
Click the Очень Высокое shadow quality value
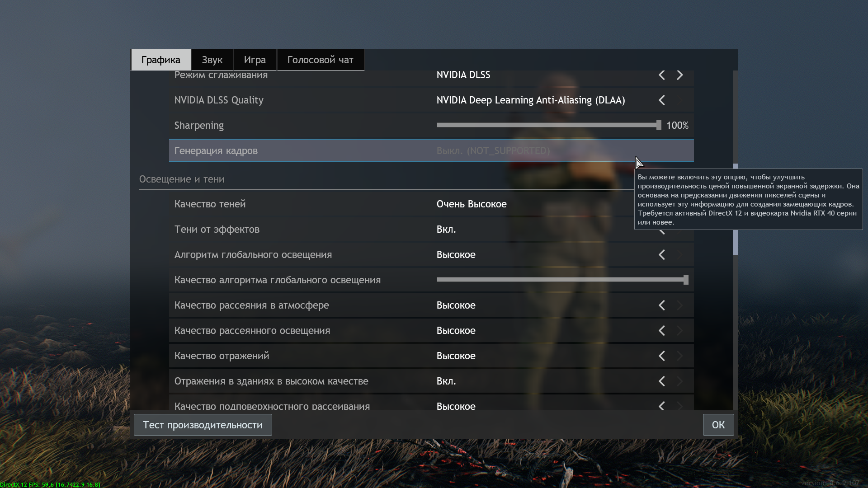[x=472, y=204]
